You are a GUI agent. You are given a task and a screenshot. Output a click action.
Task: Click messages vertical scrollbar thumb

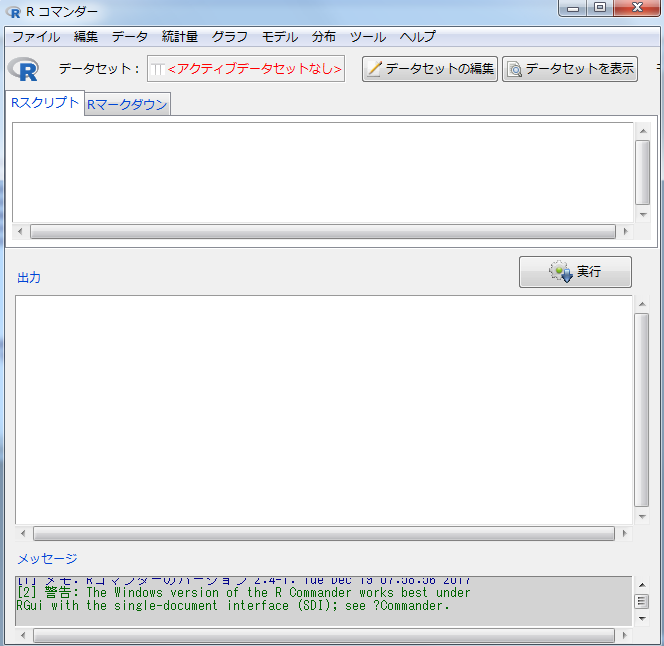(642, 601)
